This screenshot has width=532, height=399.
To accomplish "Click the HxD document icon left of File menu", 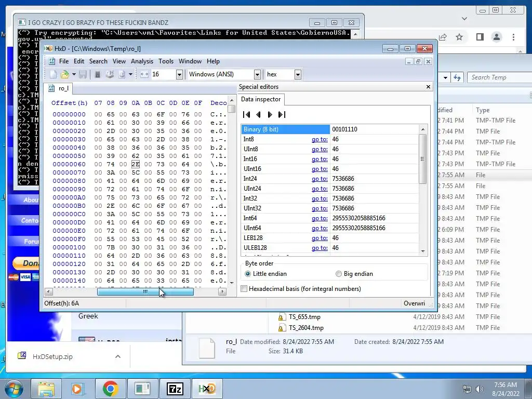I will [52, 61].
